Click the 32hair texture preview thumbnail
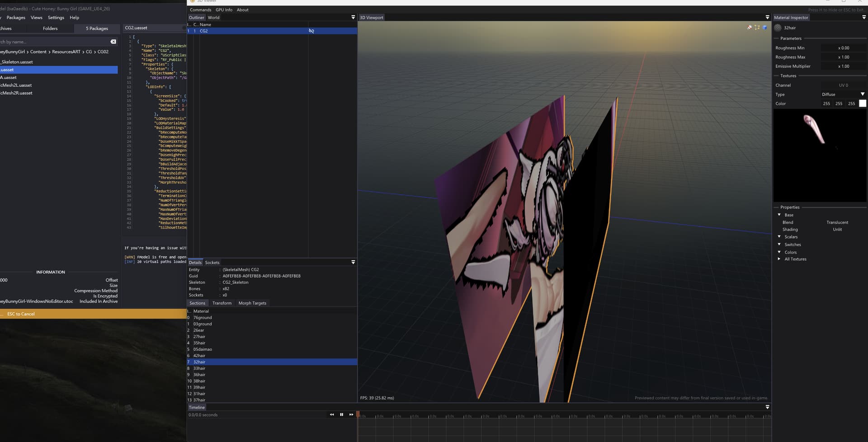Viewport: 868px width, 442px height. (820, 155)
